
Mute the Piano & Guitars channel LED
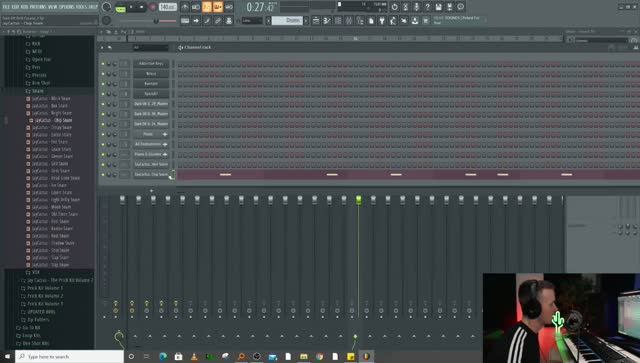click(103, 155)
